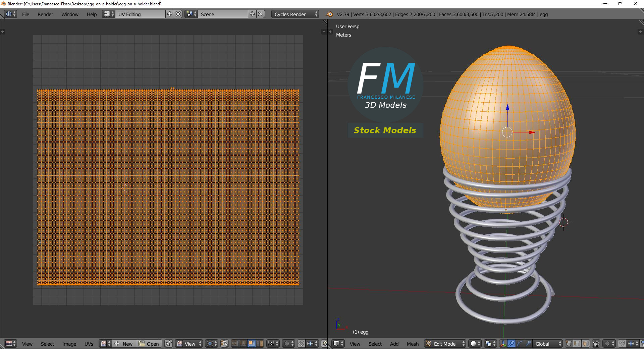The image size is (644, 349).
Task: Enable the translate manipulator
Action: pyautogui.click(x=512, y=344)
